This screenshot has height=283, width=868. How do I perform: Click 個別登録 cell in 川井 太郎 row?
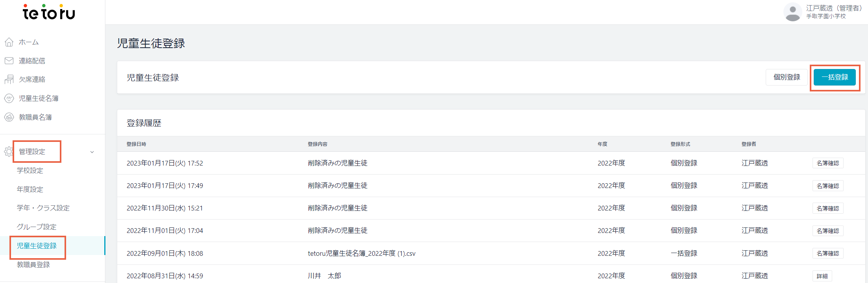point(684,276)
